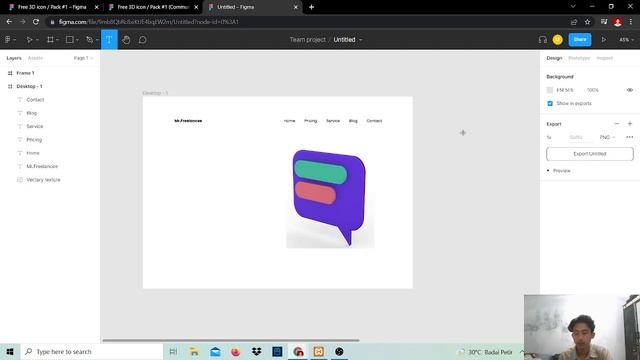Open the PNG export format dropdown
Image resolution: width=640 pixels, height=360 pixels.
(x=607, y=137)
